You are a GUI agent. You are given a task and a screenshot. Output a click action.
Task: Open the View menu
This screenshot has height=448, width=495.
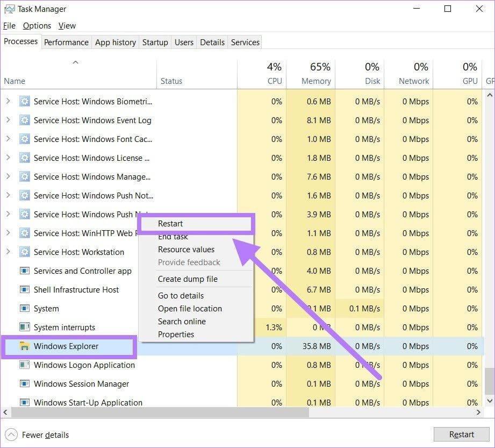[67, 26]
